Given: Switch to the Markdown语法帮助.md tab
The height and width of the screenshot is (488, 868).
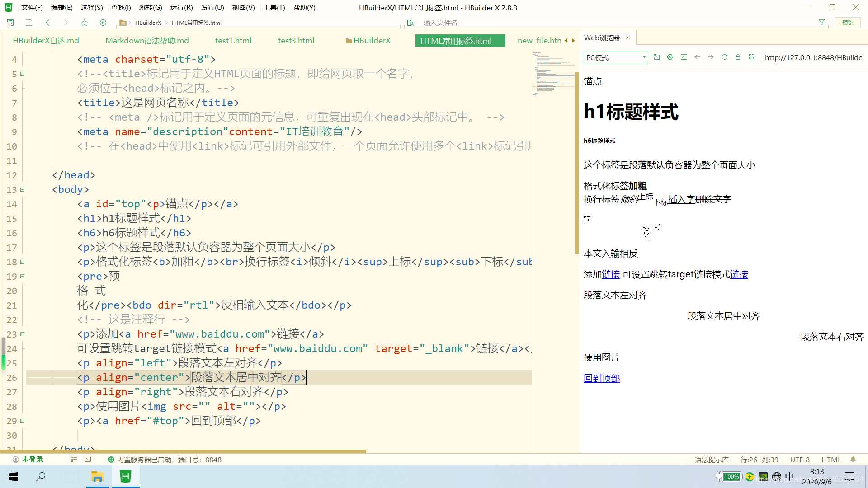Looking at the screenshot, I should coord(147,41).
